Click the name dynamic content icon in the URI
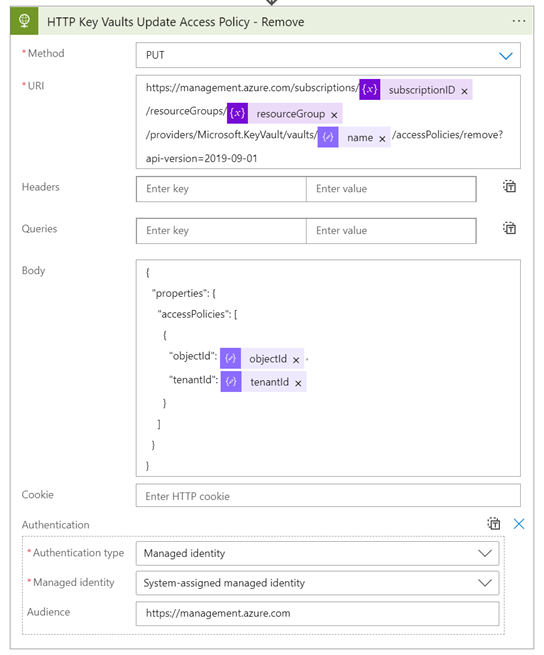The image size is (544, 655). coord(328,137)
